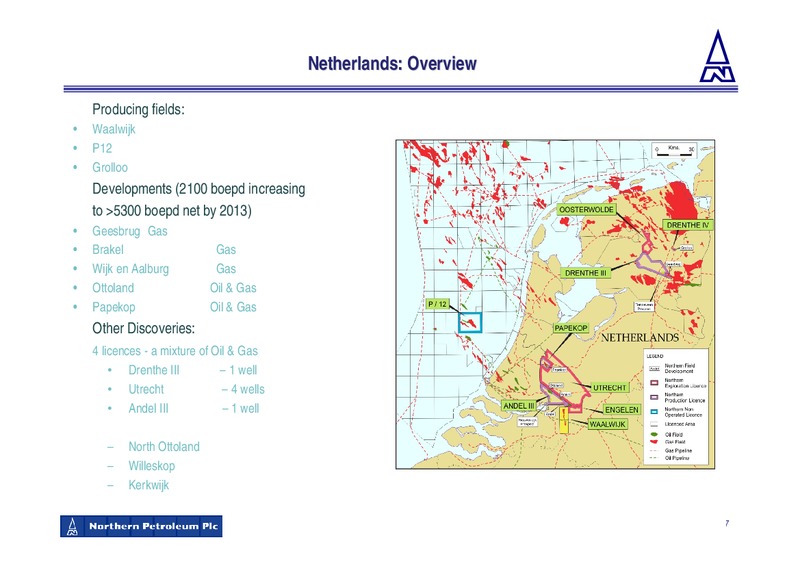Select the 'Kerkwijk' dash item
This screenshot has height=566, width=800.
[148, 485]
